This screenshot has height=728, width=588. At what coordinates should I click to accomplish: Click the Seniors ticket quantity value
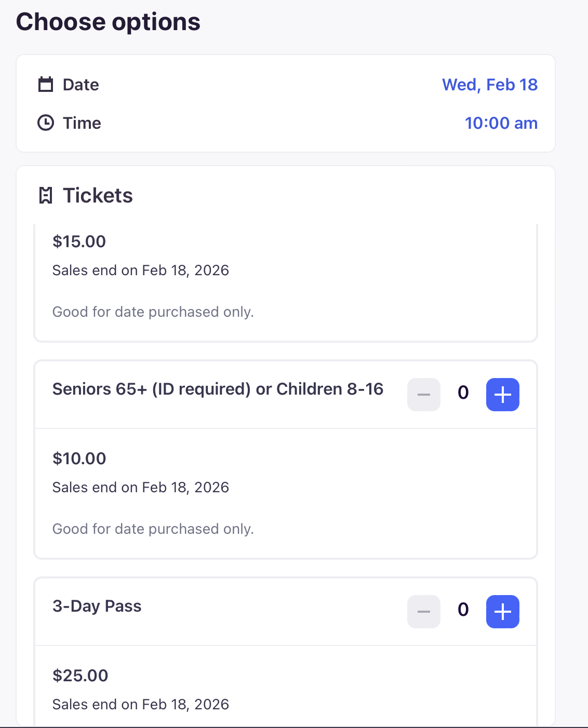pos(463,393)
